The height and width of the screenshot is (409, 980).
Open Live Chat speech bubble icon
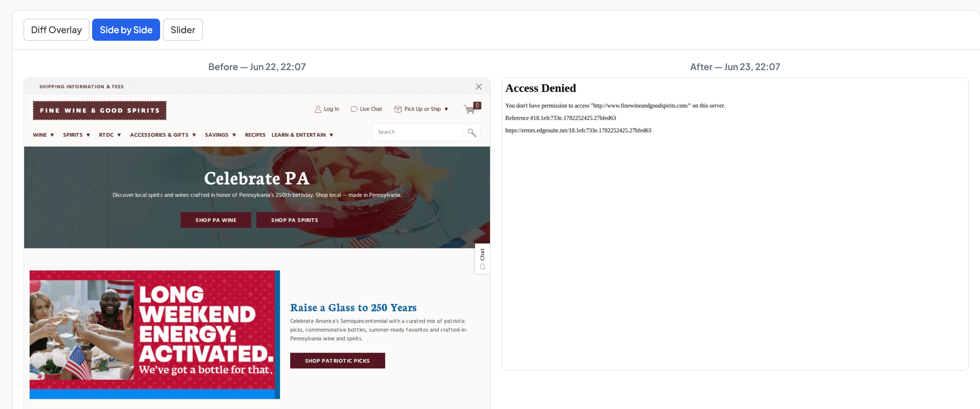click(354, 109)
